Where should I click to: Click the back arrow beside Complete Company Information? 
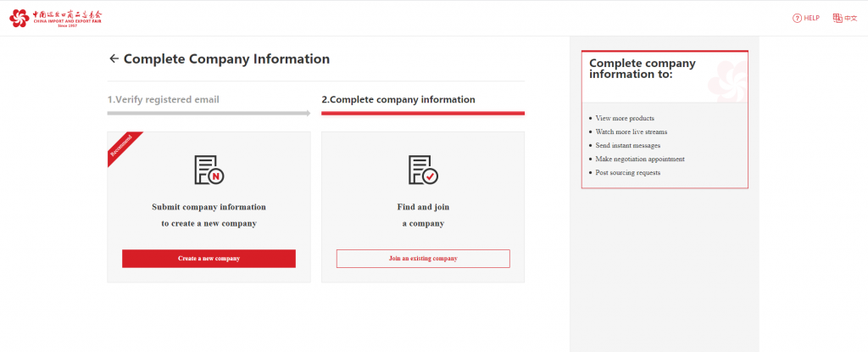(x=114, y=59)
